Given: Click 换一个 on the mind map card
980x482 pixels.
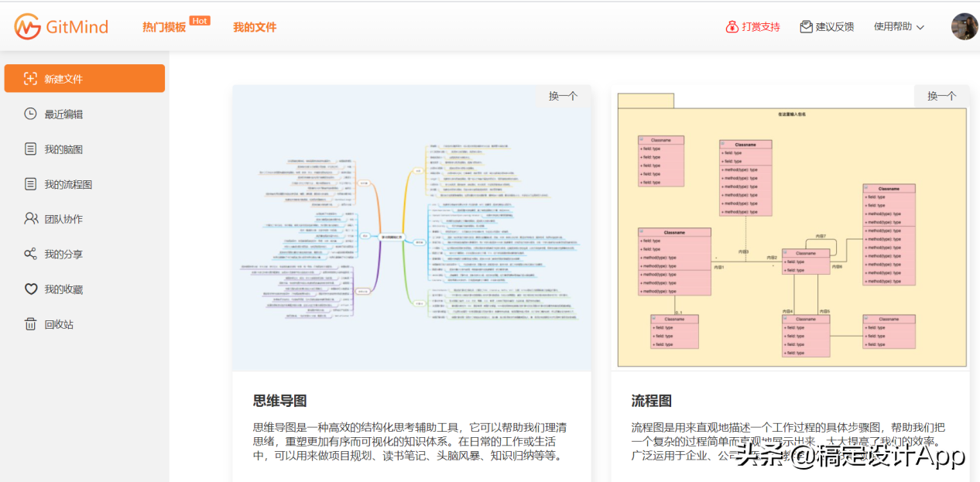Looking at the screenshot, I should click(x=563, y=96).
